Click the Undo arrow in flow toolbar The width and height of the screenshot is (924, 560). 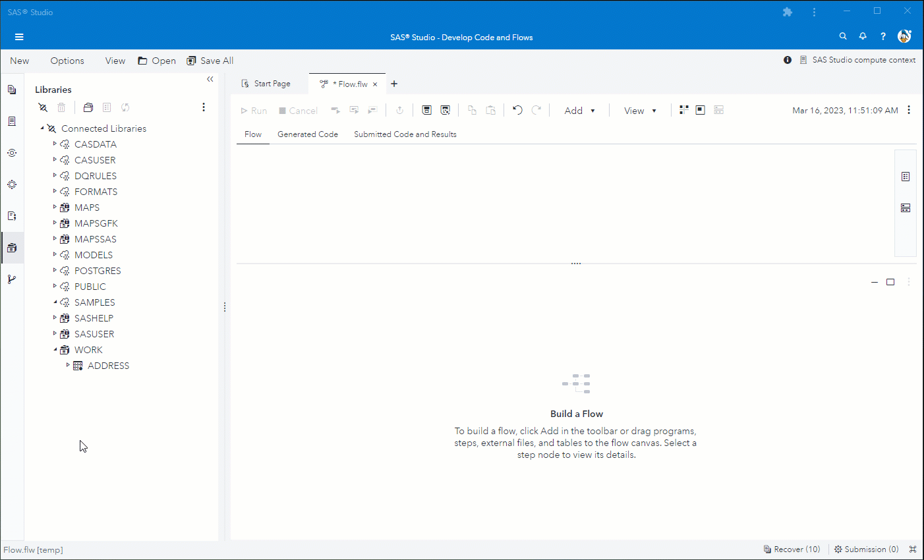(517, 110)
